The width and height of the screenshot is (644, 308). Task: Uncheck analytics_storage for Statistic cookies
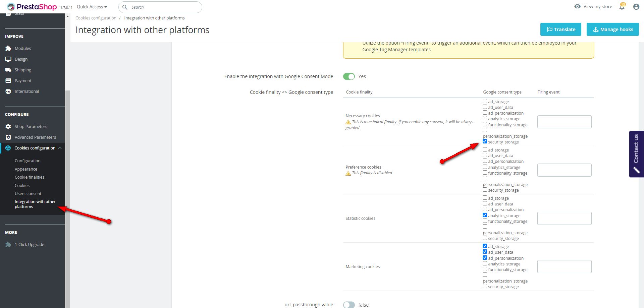[x=485, y=215]
